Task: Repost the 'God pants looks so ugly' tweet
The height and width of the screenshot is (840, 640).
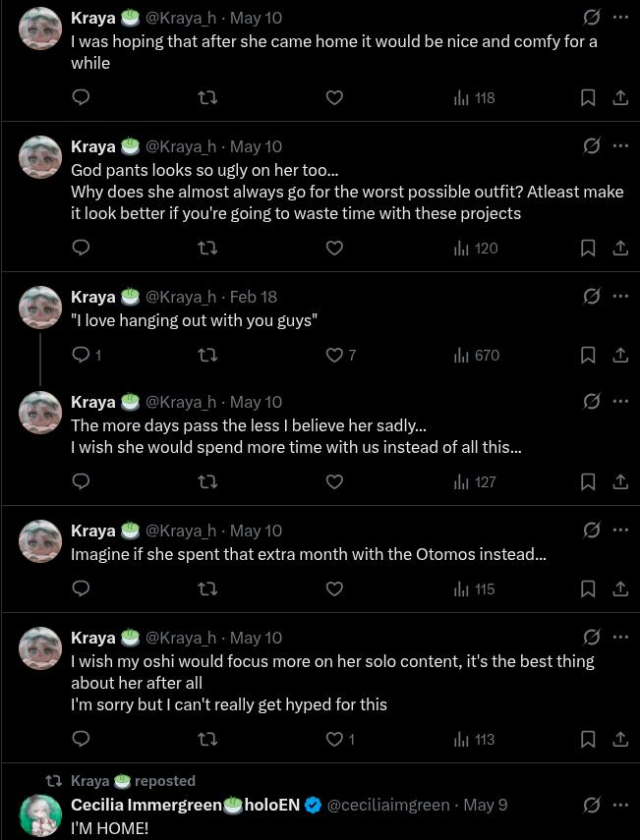Action: [207, 248]
